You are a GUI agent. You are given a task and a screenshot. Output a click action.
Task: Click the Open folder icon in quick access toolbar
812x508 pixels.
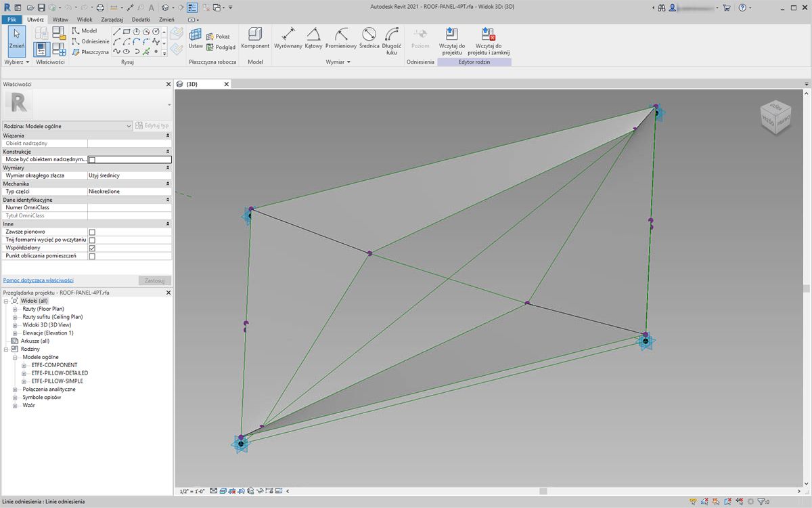click(31, 7)
